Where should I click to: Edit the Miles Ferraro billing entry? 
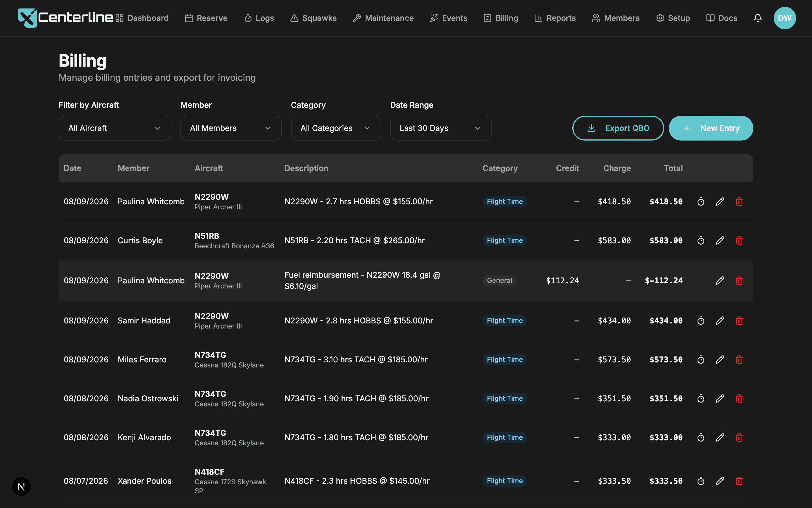point(720,360)
